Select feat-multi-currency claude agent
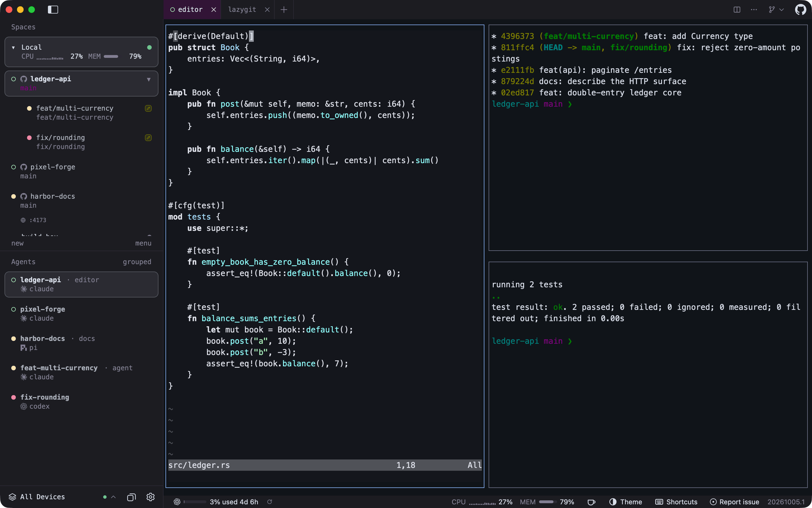Image resolution: width=812 pixels, height=508 pixels. coord(81,372)
